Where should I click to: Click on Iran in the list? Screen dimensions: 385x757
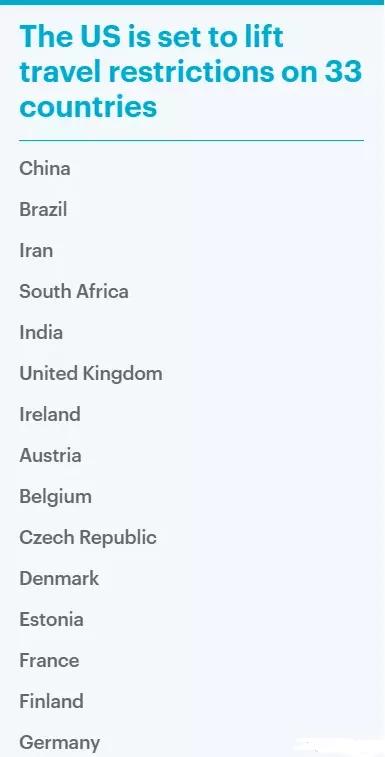(x=36, y=251)
